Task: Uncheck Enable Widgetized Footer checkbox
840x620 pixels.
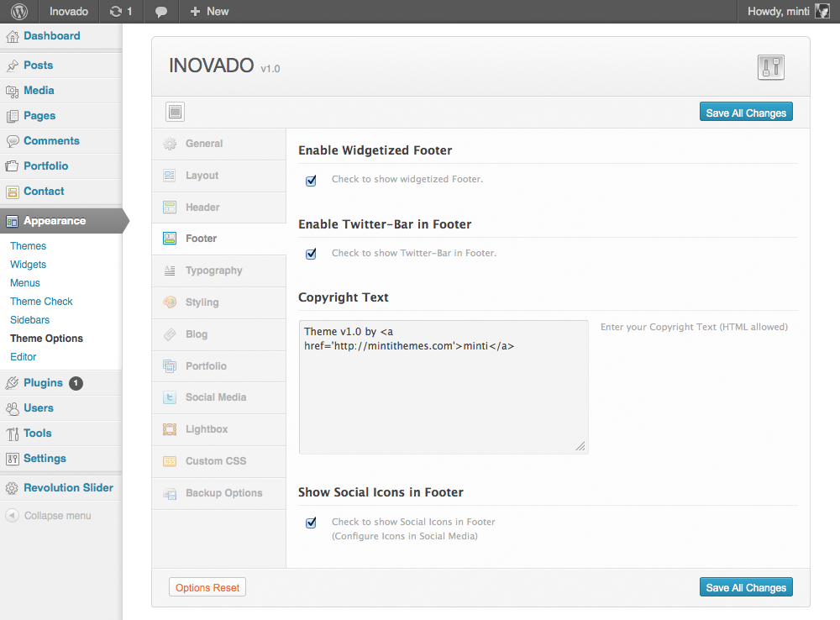Action: pyautogui.click(x=311, y=180)
